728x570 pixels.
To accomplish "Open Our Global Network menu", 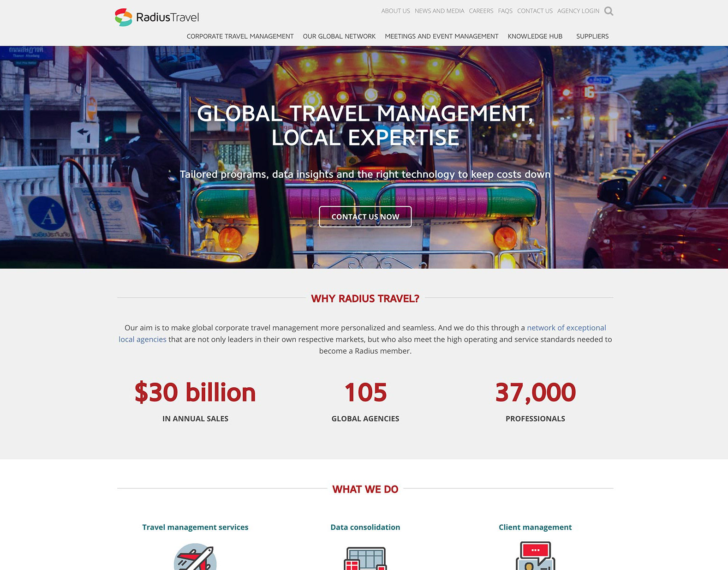I will 339,36.
